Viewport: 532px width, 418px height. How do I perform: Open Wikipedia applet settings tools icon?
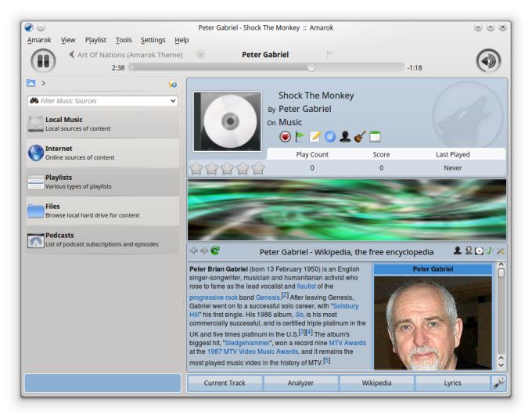(x=500, y=251)
